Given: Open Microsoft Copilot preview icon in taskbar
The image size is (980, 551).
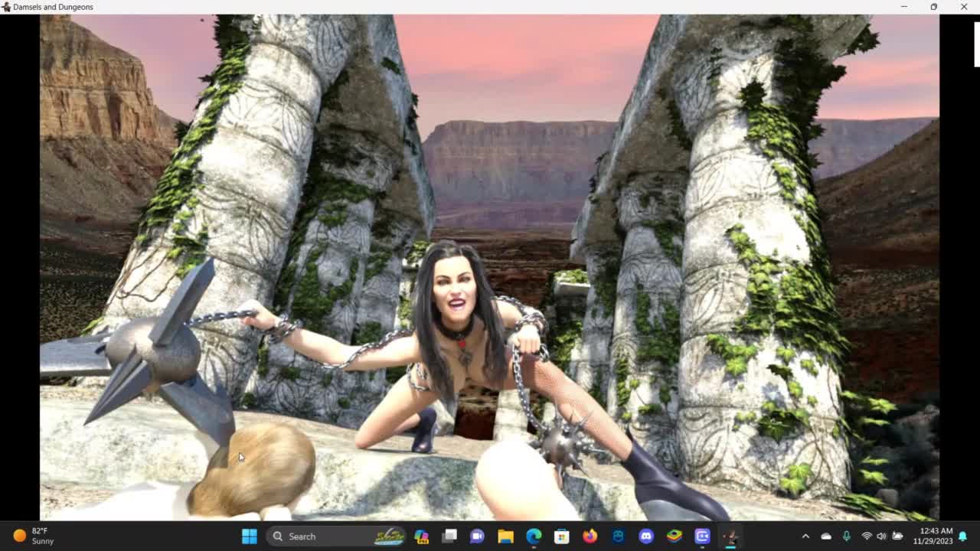Looking at the screenshot, I should tap(421, 536).
